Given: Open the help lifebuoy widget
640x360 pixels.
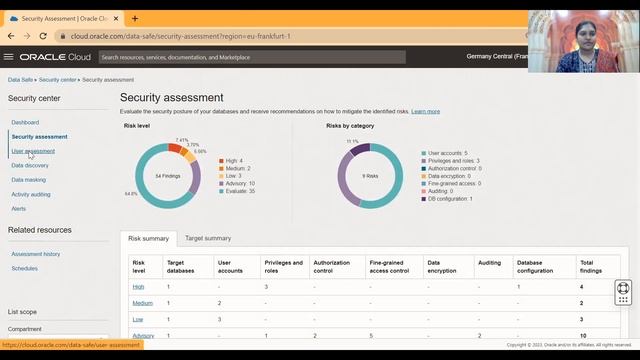Looking at the screenshot, I should (x=623, y=288).
